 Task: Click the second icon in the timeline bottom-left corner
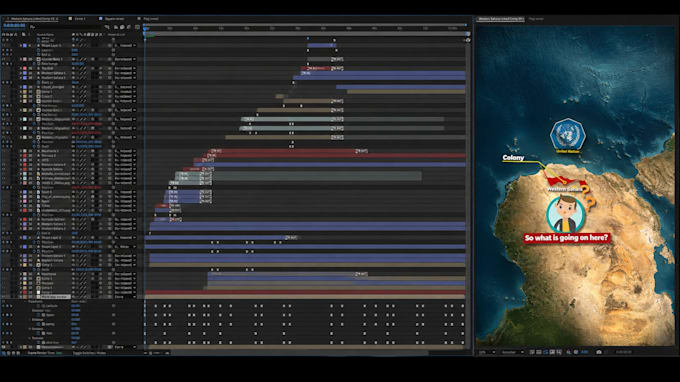(x=8, y=353)
